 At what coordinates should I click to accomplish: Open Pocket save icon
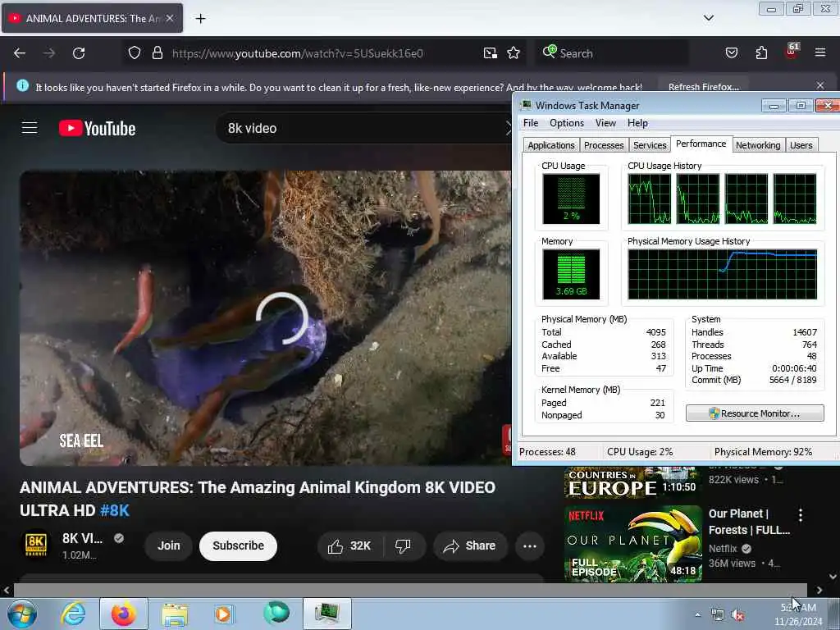point(731,53)
